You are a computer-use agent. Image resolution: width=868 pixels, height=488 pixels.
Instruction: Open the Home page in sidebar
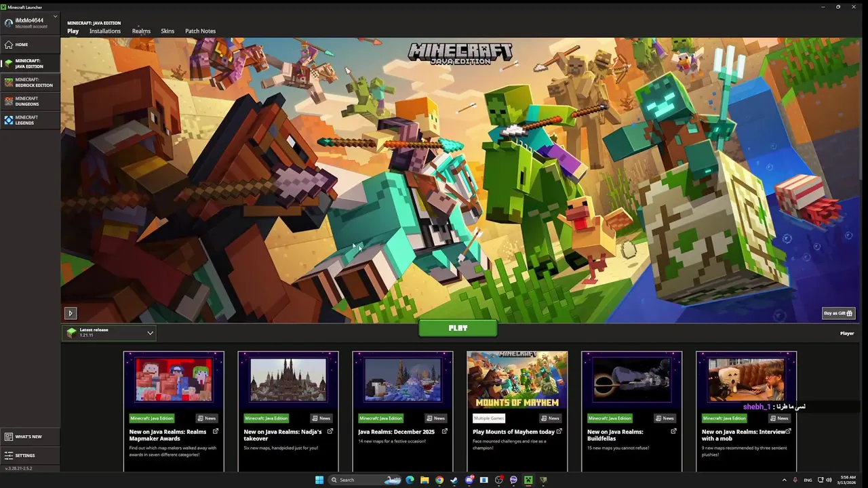coord(30,45)
